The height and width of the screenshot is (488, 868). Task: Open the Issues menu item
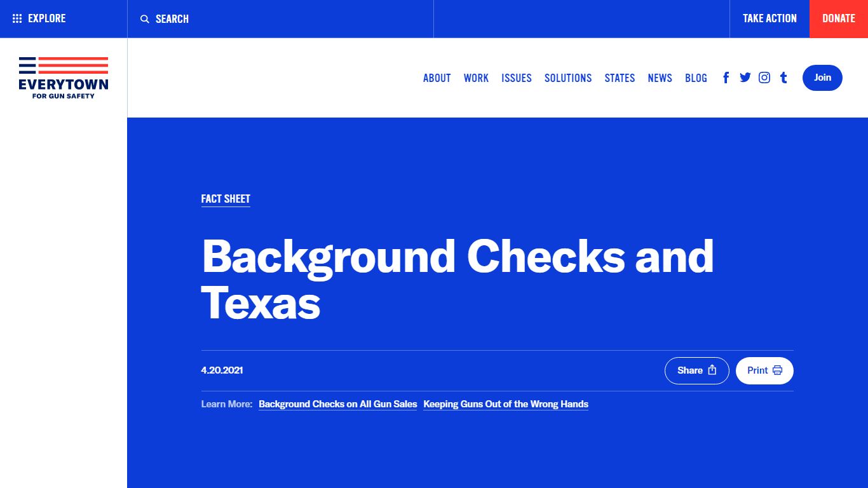click(517, 78)
